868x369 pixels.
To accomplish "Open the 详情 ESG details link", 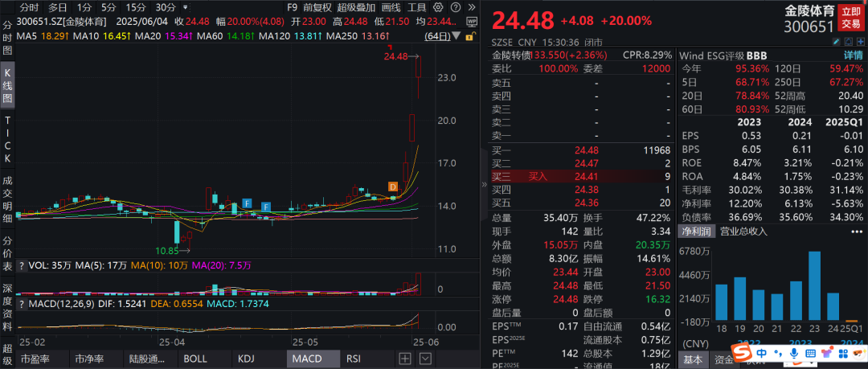I will (853, 55).
